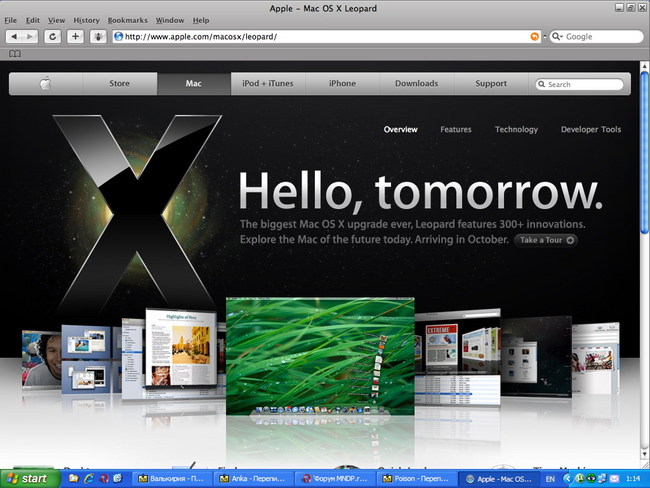This screenshot has height=488, width=650.
Task: Switch to Валькирия taskbar window
Action: pos(172,479)
